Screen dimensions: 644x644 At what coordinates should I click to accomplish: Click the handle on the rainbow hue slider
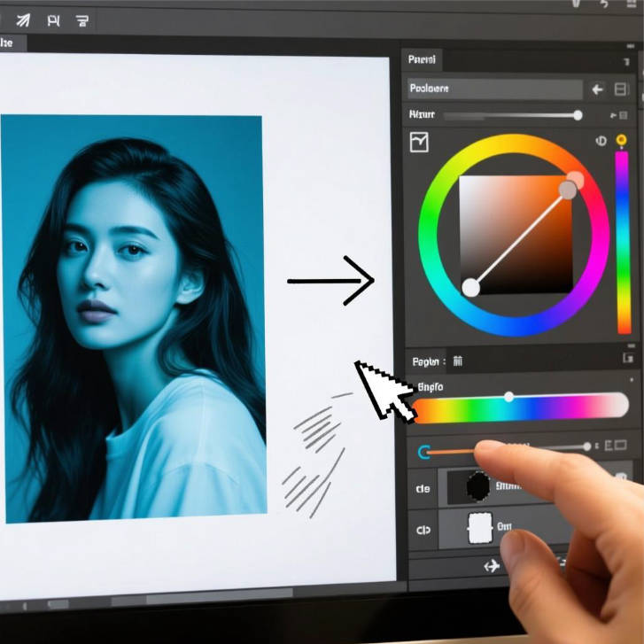click(x=508, y=397)
